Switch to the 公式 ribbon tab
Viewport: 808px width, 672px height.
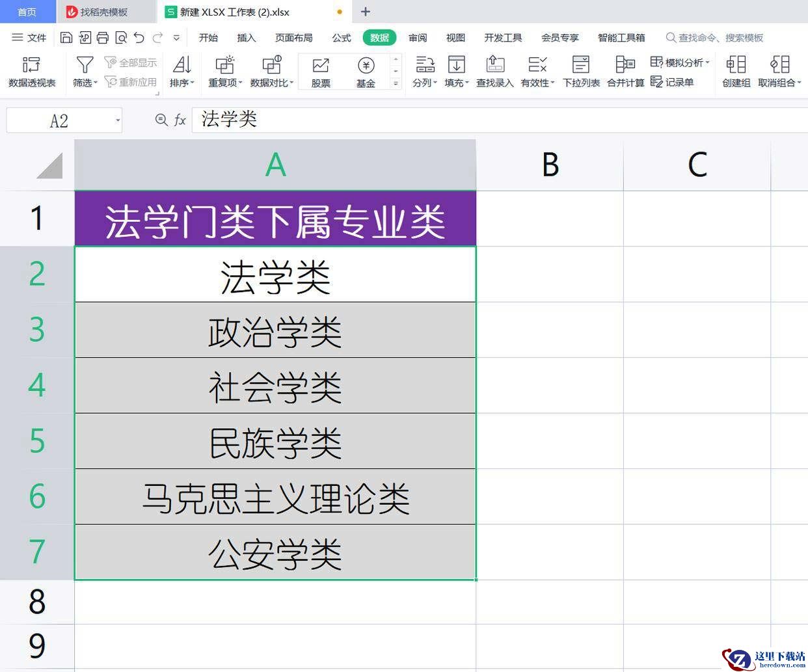342,38
